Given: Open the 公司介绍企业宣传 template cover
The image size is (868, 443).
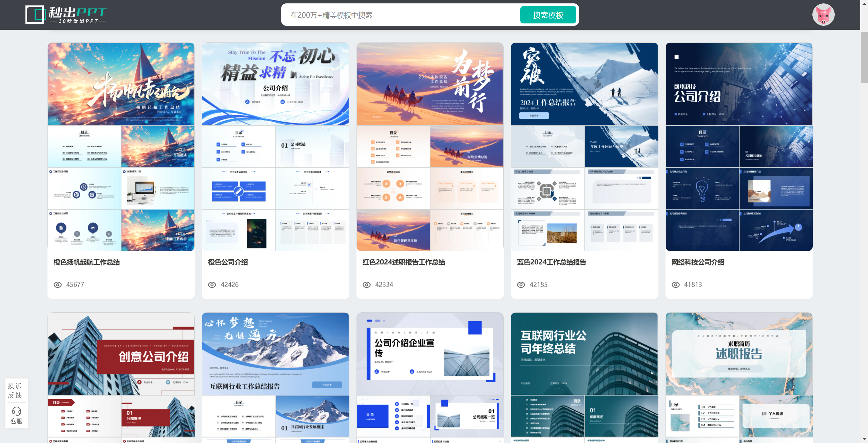Looking at the screenshot, I should click(x=430, y=354).
